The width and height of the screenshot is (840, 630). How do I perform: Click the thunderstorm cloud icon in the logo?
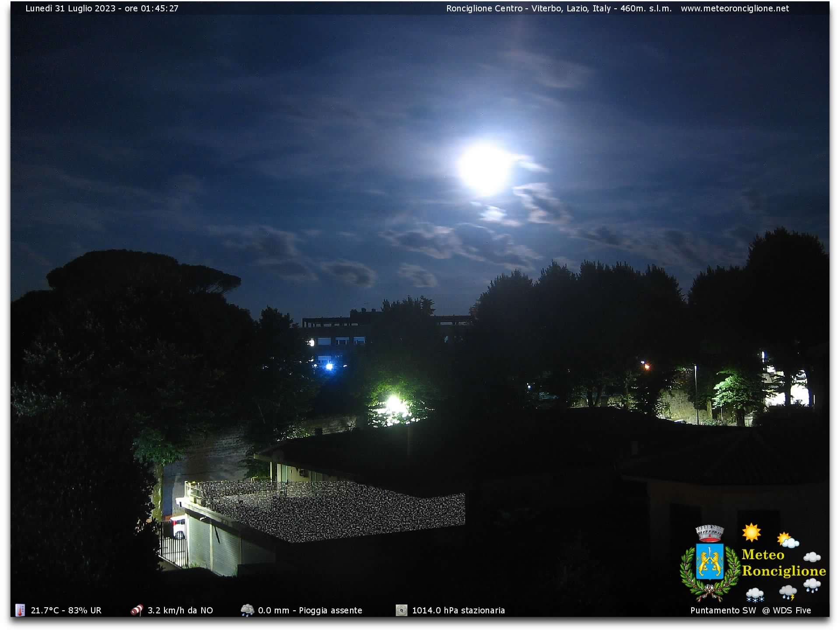point(787,593)
